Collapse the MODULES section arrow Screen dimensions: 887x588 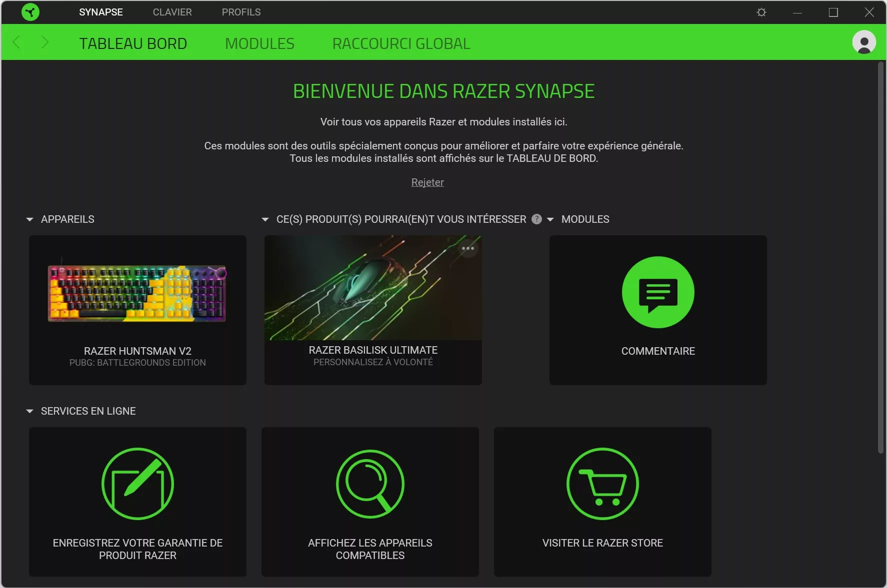point(550,219)
